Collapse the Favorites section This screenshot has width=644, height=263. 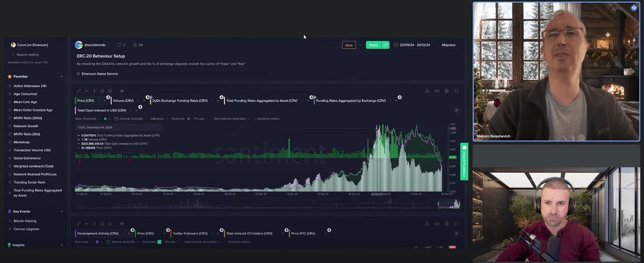[x=62, y=77]
